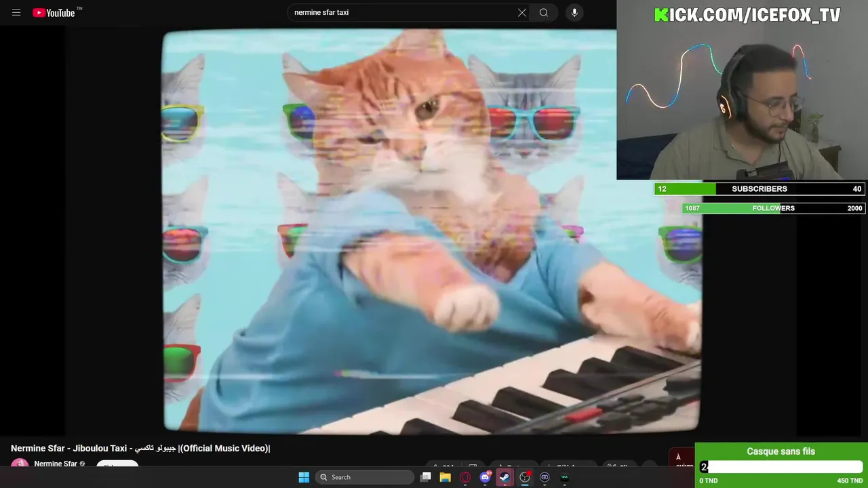
Task: Switch to the Opera browser taskbar icon
Action: coord(465,477)
